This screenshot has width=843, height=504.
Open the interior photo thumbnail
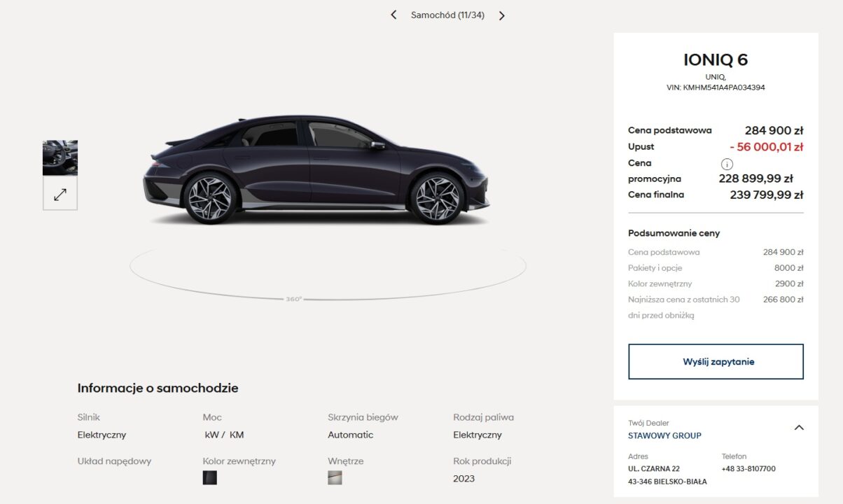tap(60, 157)
